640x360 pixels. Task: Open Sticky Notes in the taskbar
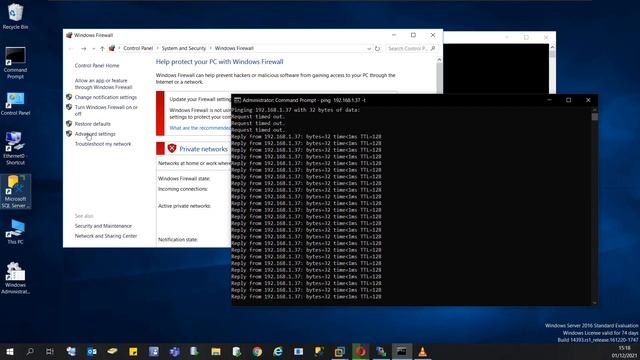[x=133, y=351]
